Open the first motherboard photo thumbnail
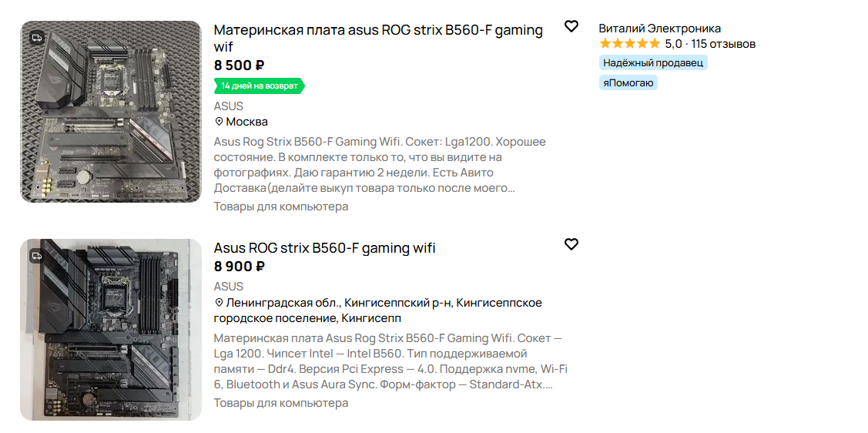868x433 pixels. 111,112
